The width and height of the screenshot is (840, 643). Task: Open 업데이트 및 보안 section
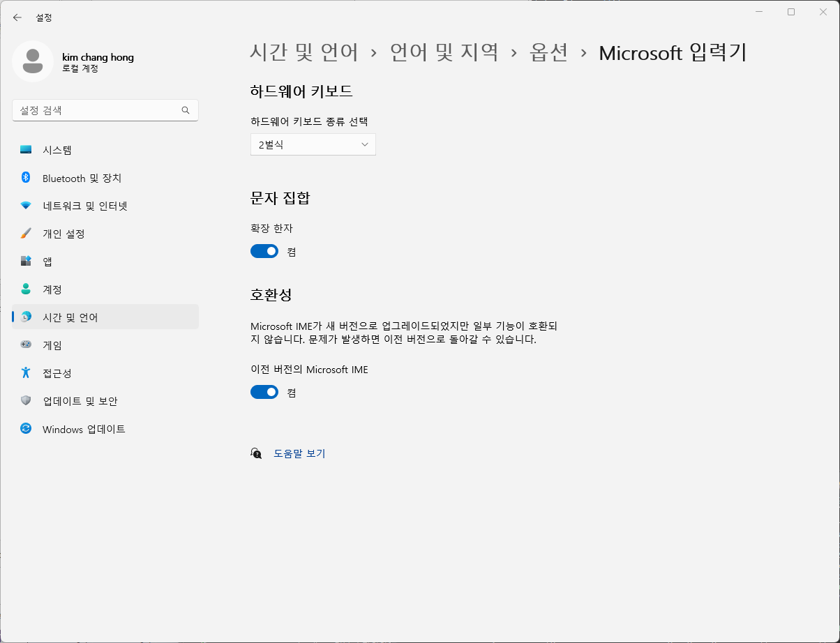[105, 401]
